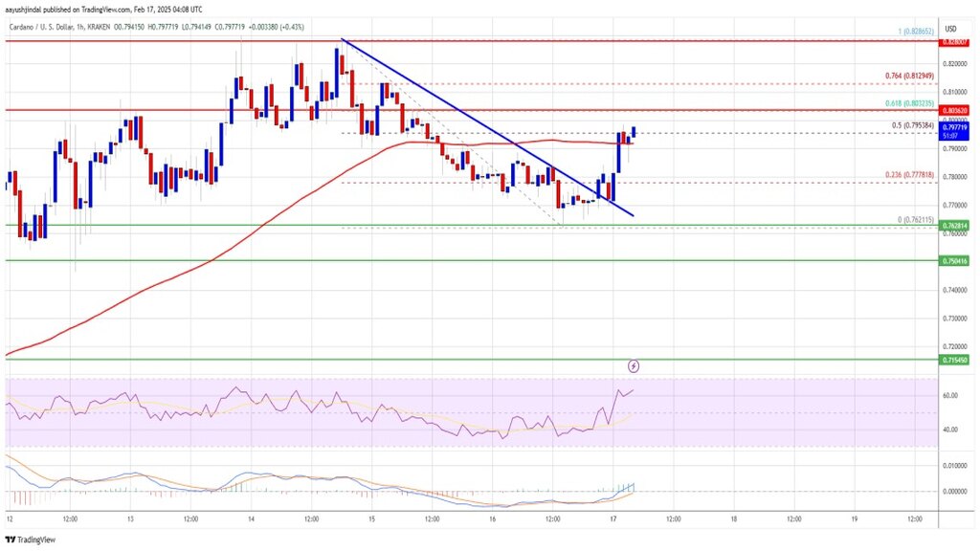Select the 0.764 Fibonacci level label
This screenshot has height=551, width=980.
(x=909, y=76)
